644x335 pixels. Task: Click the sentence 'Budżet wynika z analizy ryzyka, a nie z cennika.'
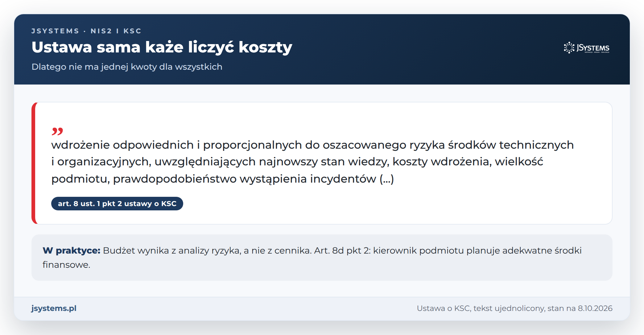tap(207, 250)
